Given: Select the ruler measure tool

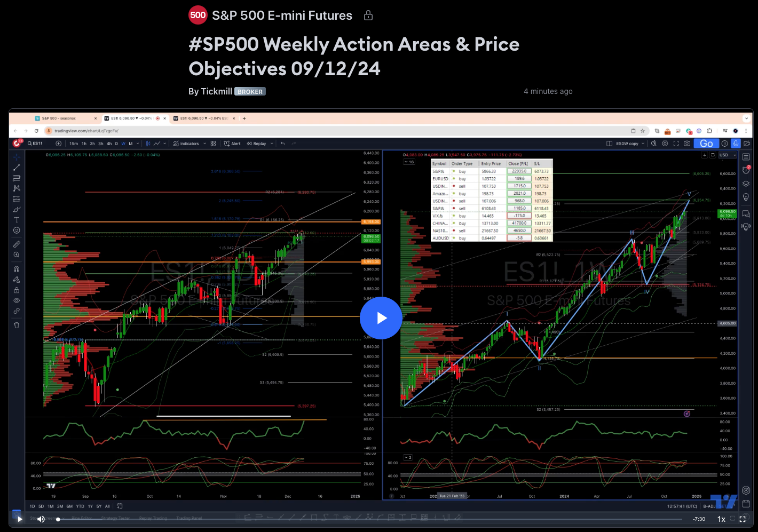Looking at the screenshot, I should [17, 244].
